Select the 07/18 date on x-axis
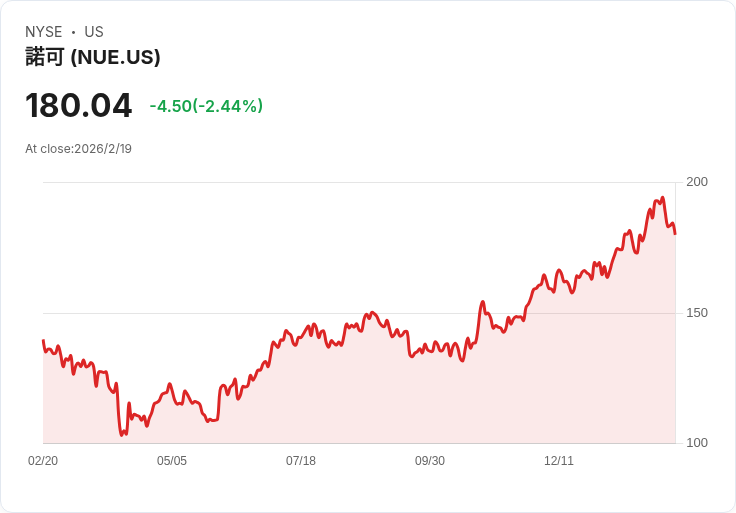 pos(301,461)
